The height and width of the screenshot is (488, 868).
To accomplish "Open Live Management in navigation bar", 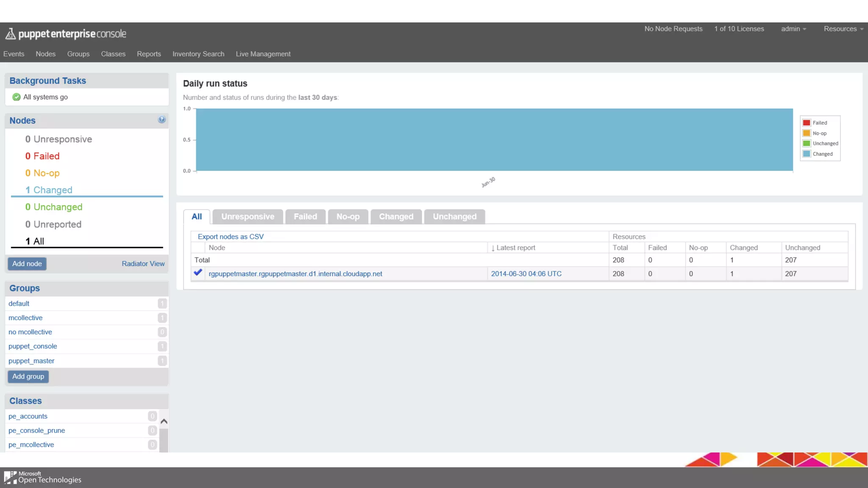I will (x=263, y=54).
